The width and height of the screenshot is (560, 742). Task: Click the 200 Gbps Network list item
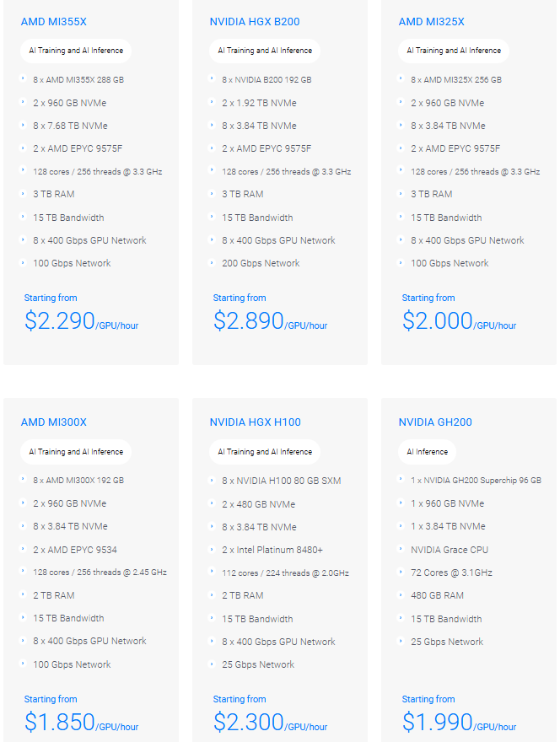261,263
